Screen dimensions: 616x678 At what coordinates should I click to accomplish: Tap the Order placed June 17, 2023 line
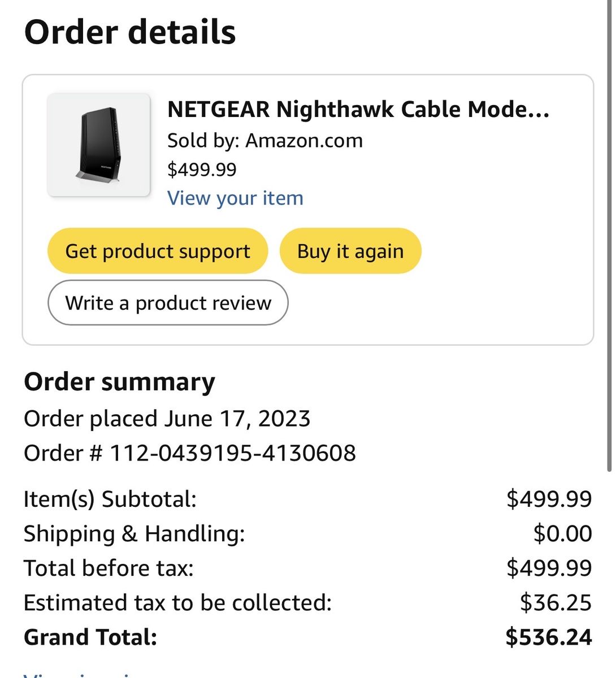[x=167, y=419]
